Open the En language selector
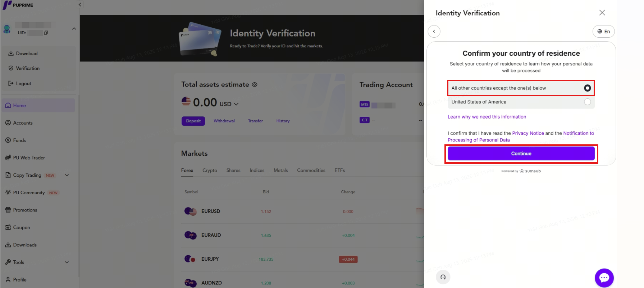Image resolution: width=644 pixels, height=288 pixels. [x=603, y=31]
